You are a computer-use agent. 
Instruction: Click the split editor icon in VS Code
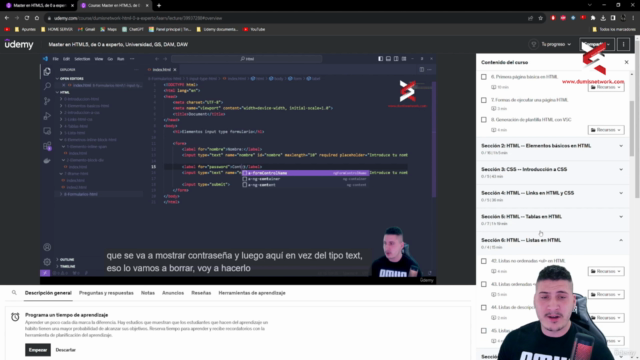[422, 70]
